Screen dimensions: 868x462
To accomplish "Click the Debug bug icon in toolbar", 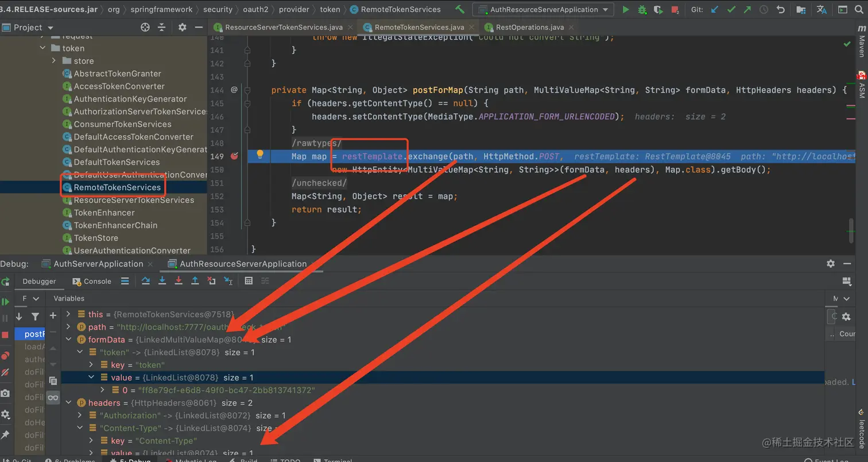I will (642, 9).
